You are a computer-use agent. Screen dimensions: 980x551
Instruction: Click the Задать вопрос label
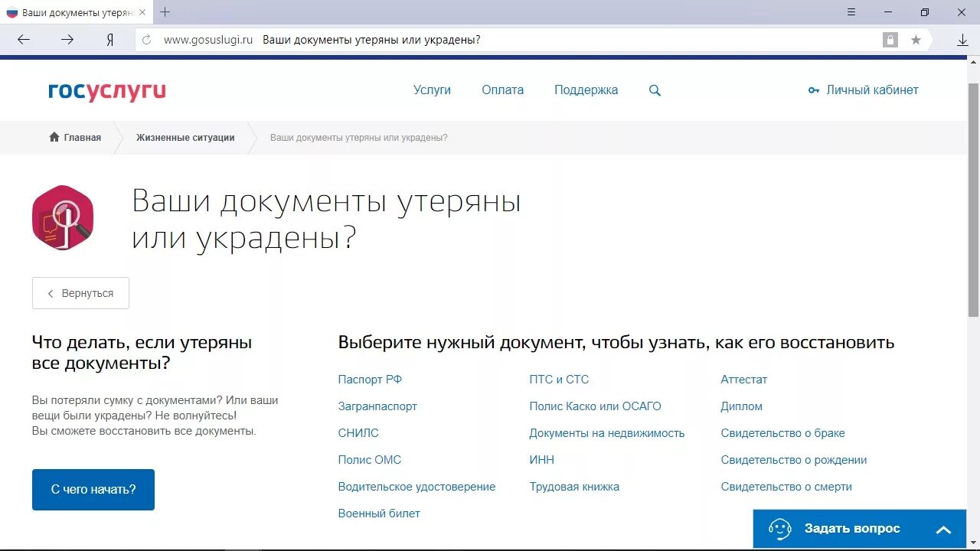(x=852, y=529)
